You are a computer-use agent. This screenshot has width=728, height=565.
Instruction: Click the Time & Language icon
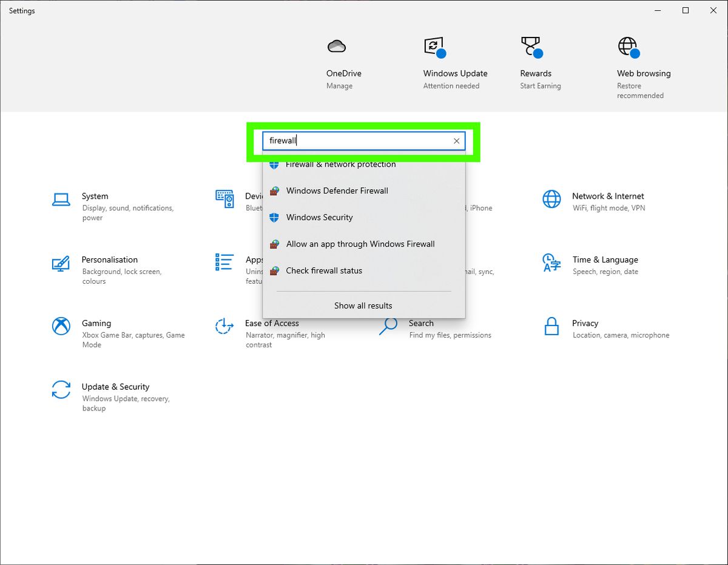coord(551,262)
